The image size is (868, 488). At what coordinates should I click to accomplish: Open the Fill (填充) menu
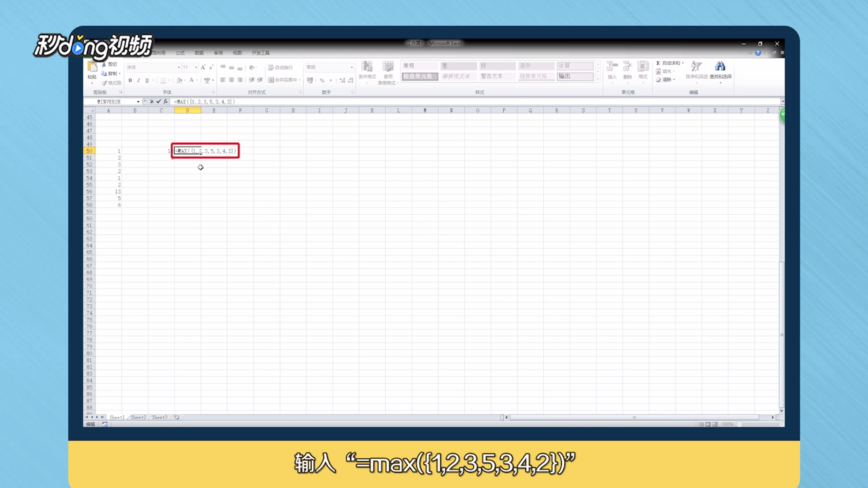[x=665, y=71]
